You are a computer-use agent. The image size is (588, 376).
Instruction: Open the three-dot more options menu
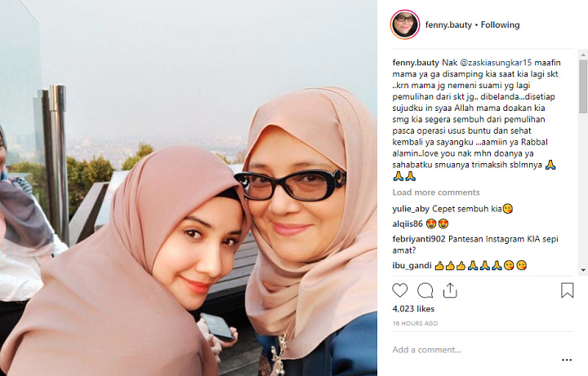(x=567, y=360)
